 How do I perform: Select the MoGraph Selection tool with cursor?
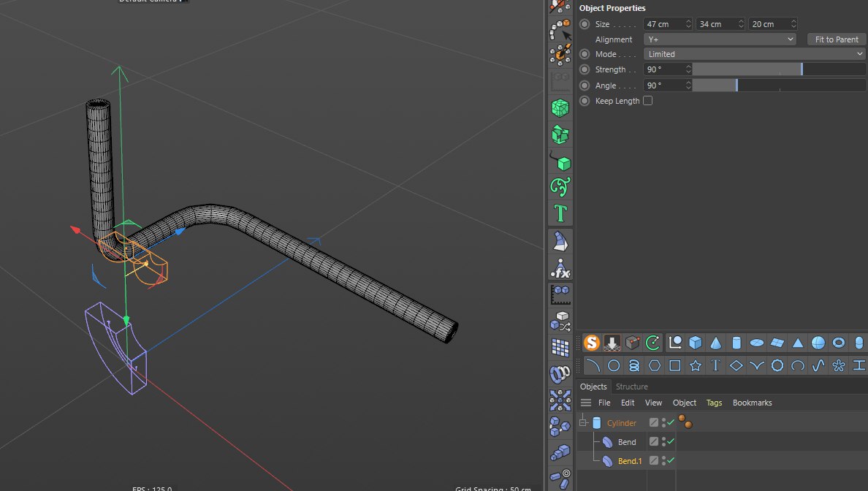(560, 28)
